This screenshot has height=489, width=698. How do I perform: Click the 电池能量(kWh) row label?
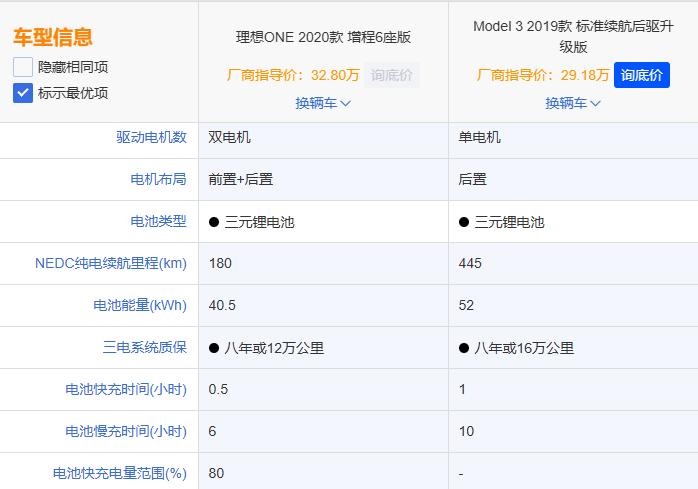(140, 305)
